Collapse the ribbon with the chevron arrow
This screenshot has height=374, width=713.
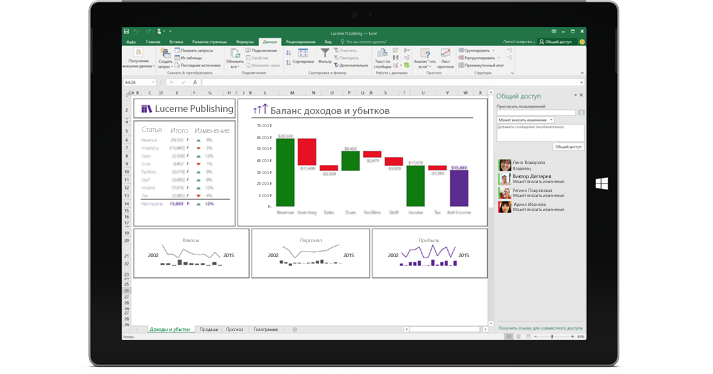pos(582,73)
